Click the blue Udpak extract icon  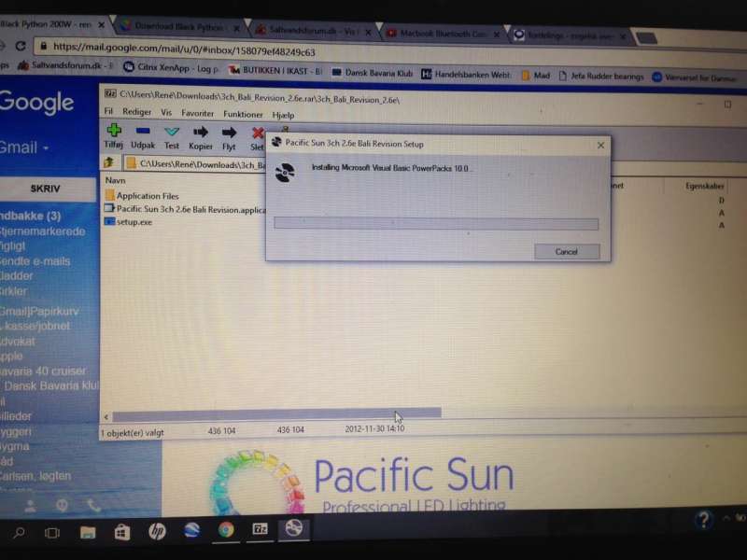[x=143, y=132]
